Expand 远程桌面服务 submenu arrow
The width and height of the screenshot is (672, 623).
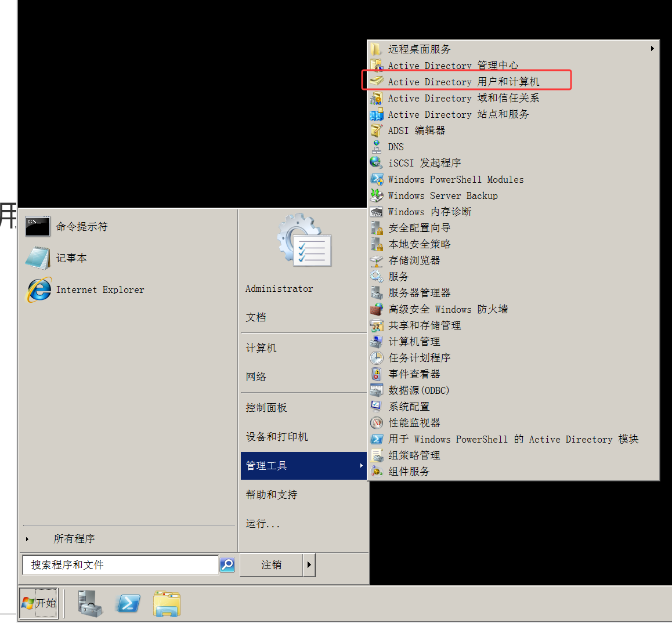point(652,48)
